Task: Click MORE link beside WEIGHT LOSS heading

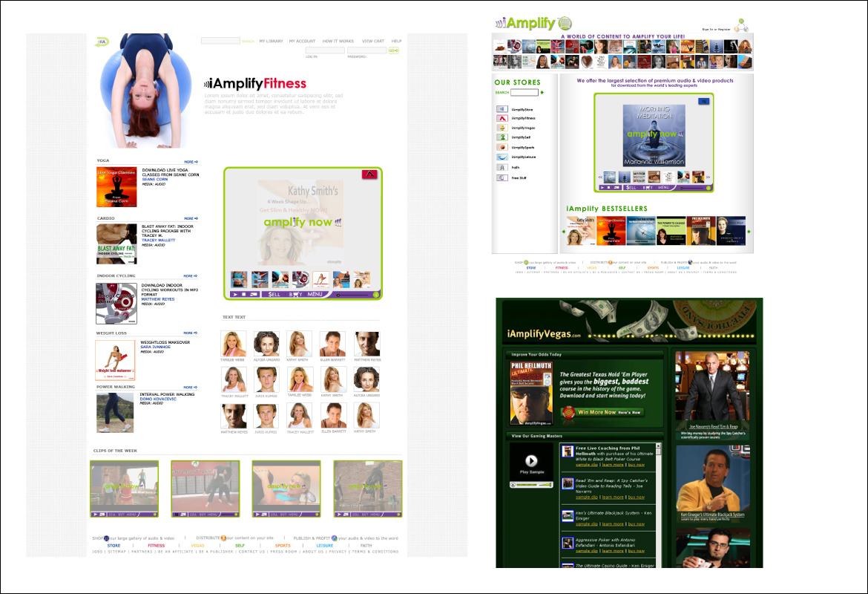Action: 191,333
